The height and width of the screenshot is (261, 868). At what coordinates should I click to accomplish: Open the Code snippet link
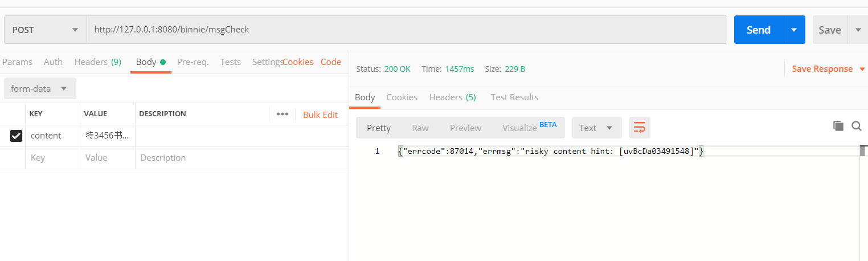pos(330,62)
